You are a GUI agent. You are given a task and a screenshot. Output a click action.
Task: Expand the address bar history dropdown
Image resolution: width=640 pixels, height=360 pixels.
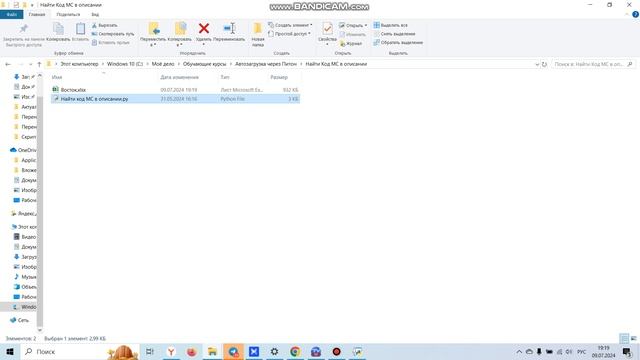537,64
